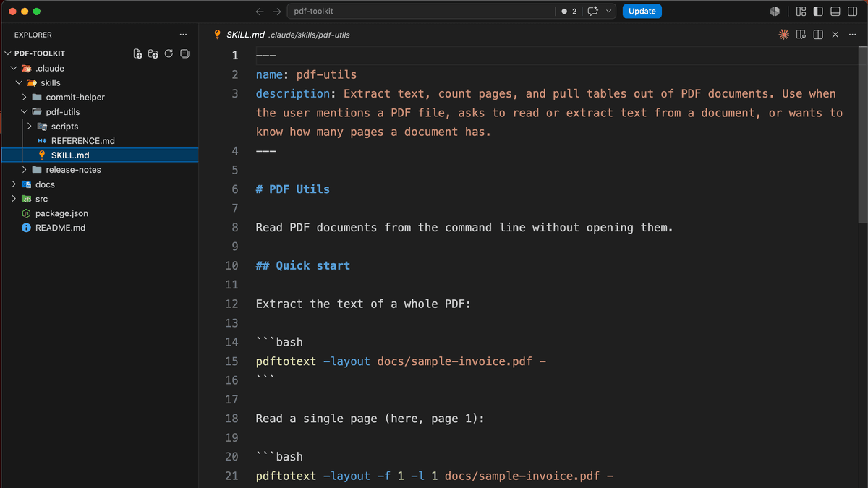
Task: Click line number 1 in the gutter
Action: click(x=234, y=56)
